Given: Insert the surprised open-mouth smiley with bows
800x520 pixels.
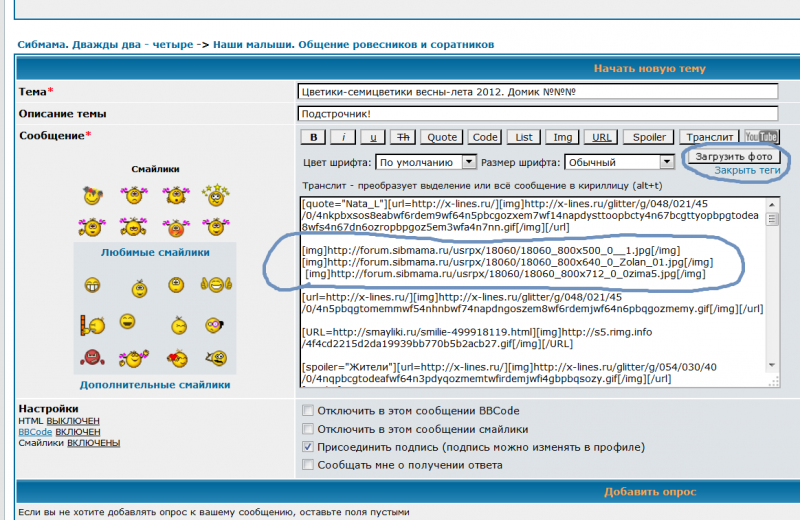Looking at the screenshot, I should [176, 195].
